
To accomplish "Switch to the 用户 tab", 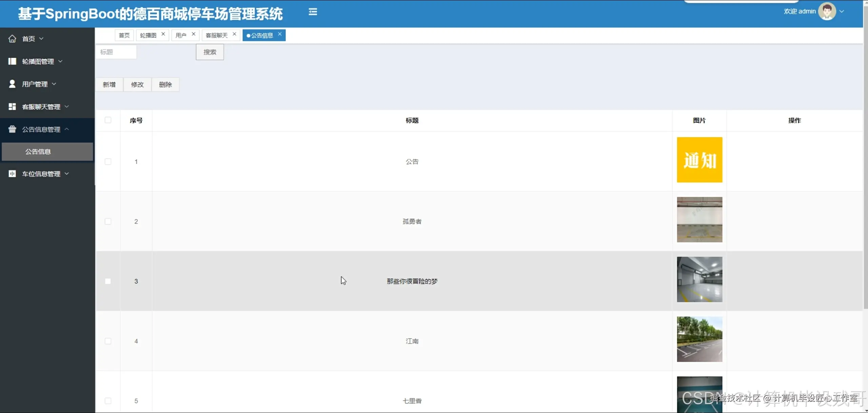I will coord(181,35).
